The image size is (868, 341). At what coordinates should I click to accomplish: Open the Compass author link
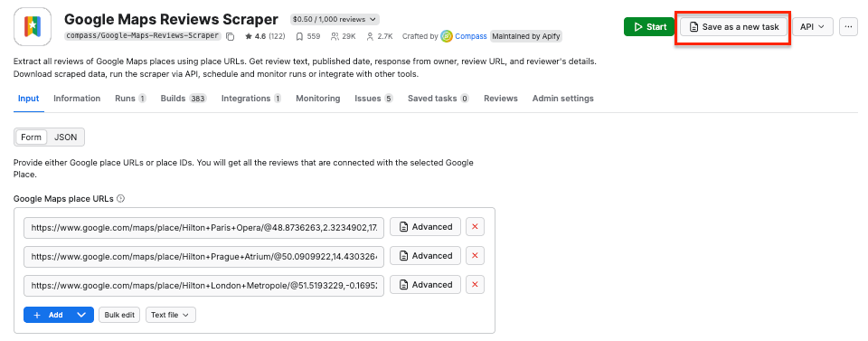tap(471, 36)
